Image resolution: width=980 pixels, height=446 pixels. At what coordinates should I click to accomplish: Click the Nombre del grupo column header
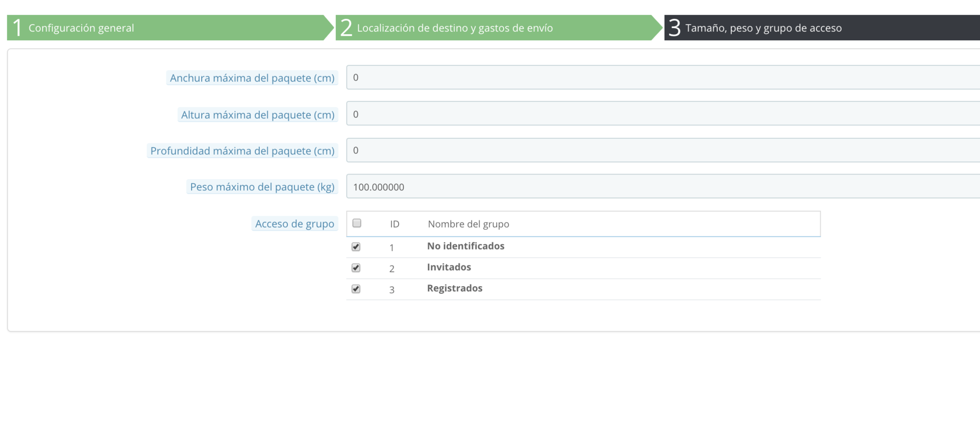[468, 224]
